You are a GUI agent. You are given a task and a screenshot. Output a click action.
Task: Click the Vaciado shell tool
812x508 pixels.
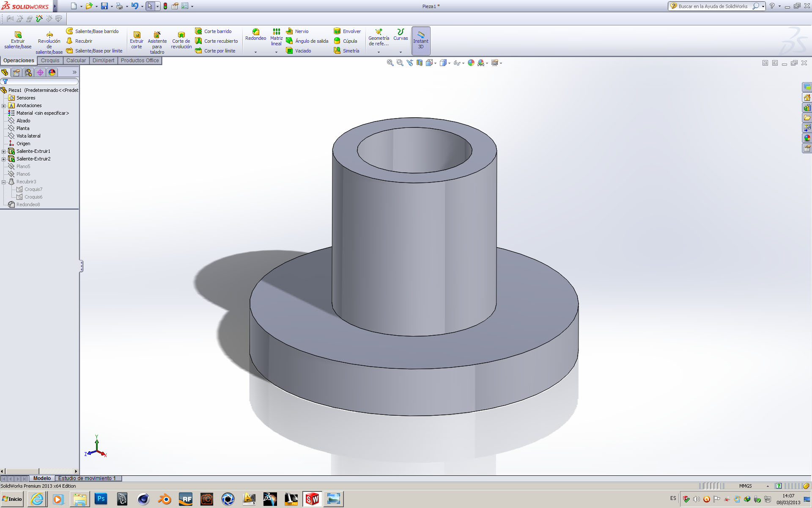tap(299, 51)
